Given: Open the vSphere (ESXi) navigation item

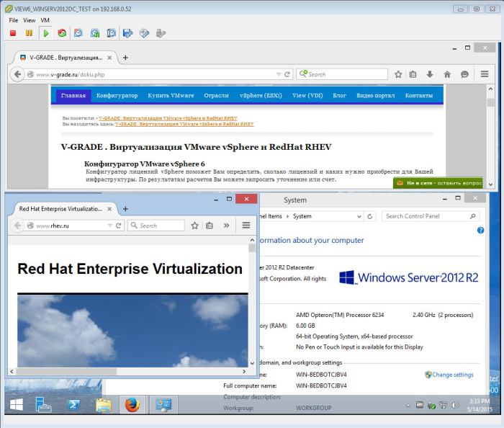Looking at the screenshot, I should coord(261,96).
